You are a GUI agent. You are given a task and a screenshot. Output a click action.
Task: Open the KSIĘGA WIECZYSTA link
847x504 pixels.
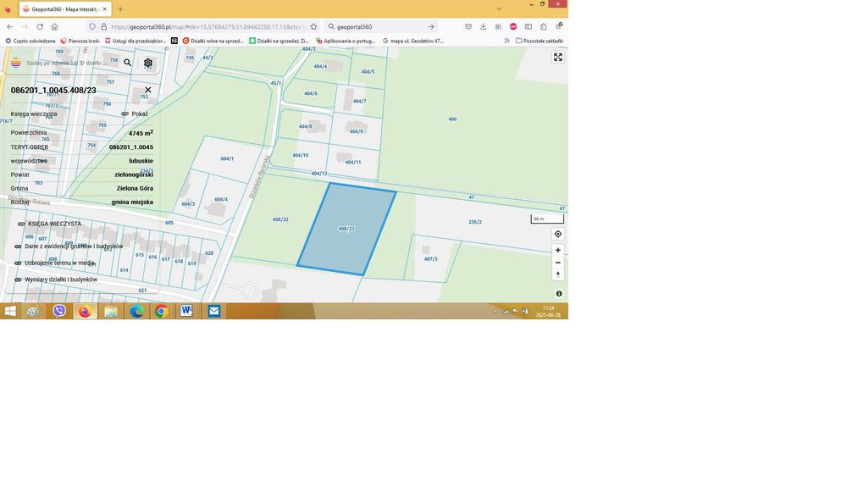pos(49,224)
